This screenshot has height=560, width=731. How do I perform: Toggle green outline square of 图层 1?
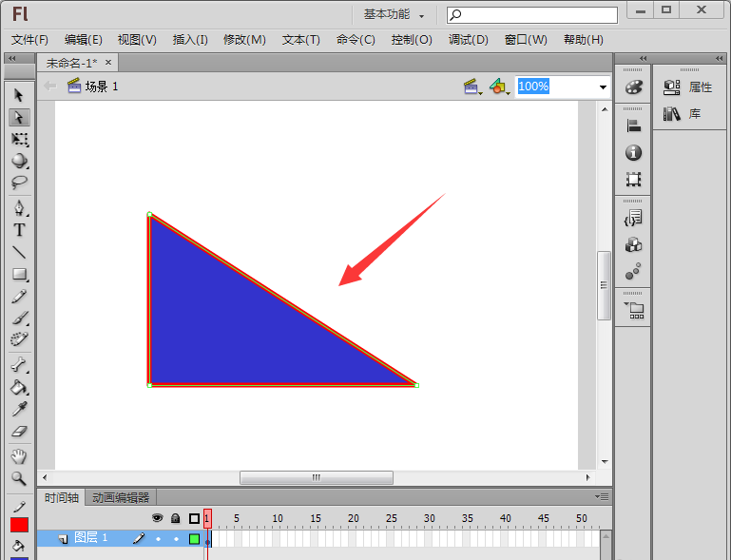tap(195, 539)
